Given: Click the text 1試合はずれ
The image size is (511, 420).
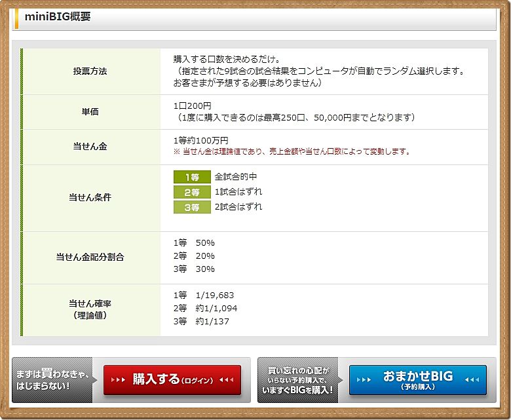Looking at the screenshot, I should 238,191.
